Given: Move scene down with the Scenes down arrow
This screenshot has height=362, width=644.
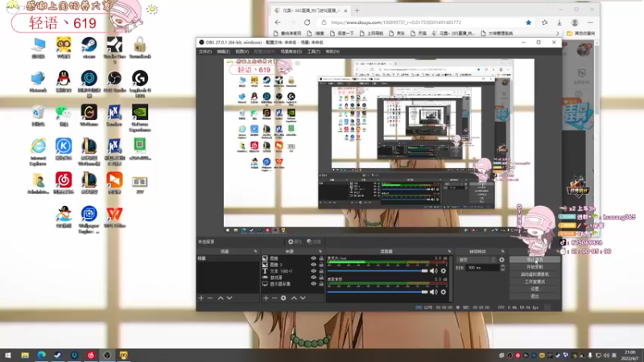Looking at the screenshot, I should point(229,298).
